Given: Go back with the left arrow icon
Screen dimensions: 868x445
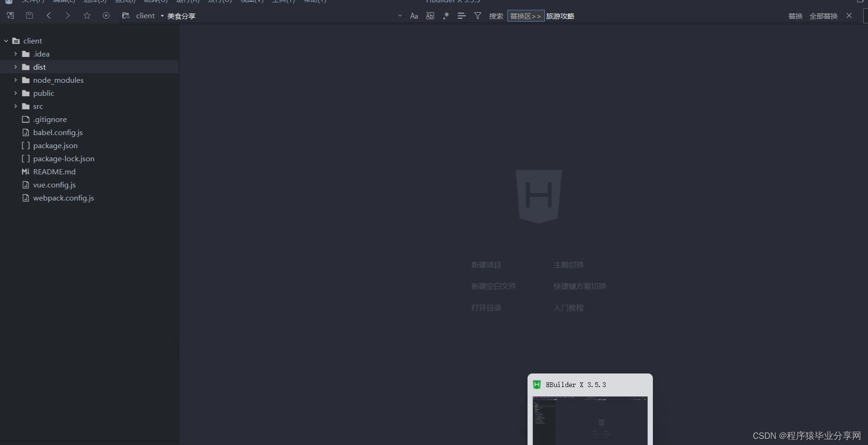Looking at the screenshot, I should click(x=49, y=15).
